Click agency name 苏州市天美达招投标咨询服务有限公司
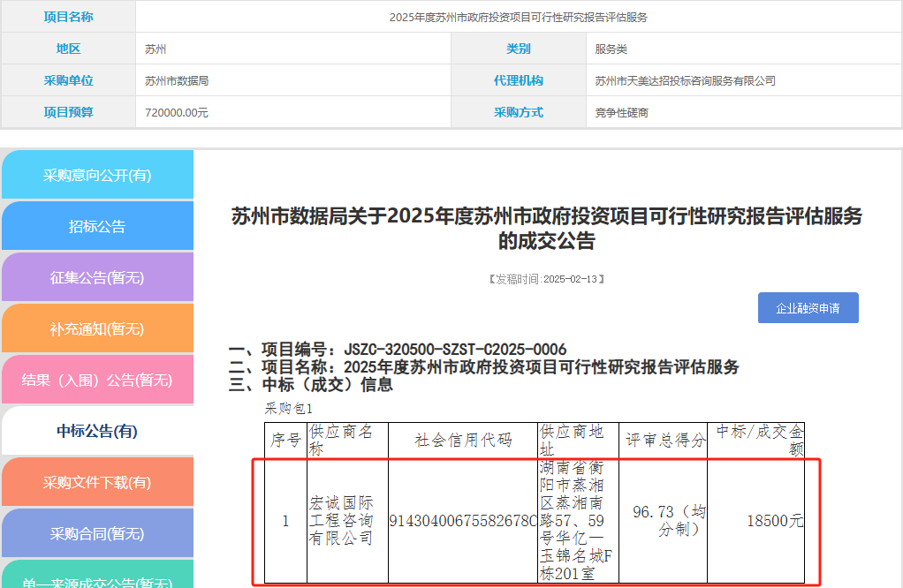The width and height of the screenshot is (903, 588). point(686,80)
